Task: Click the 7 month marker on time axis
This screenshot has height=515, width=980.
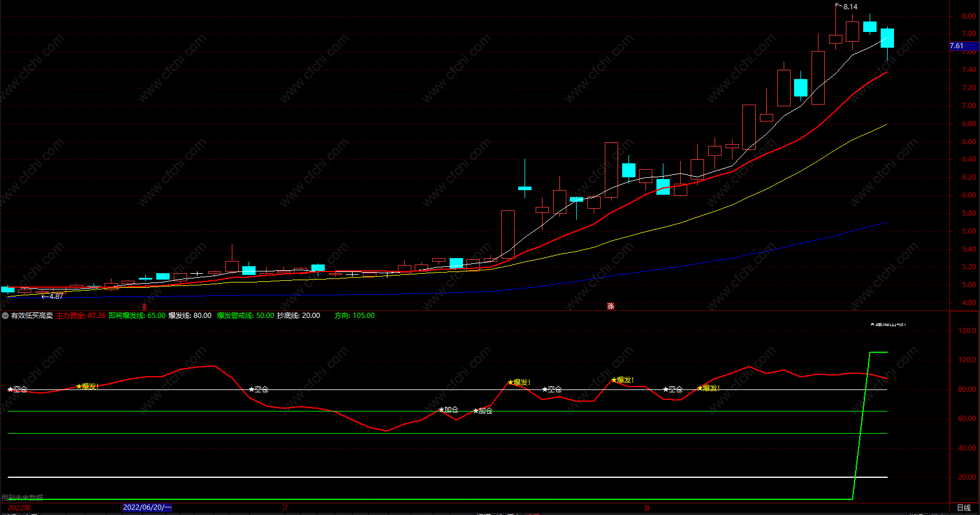Action: coord(285,508)
